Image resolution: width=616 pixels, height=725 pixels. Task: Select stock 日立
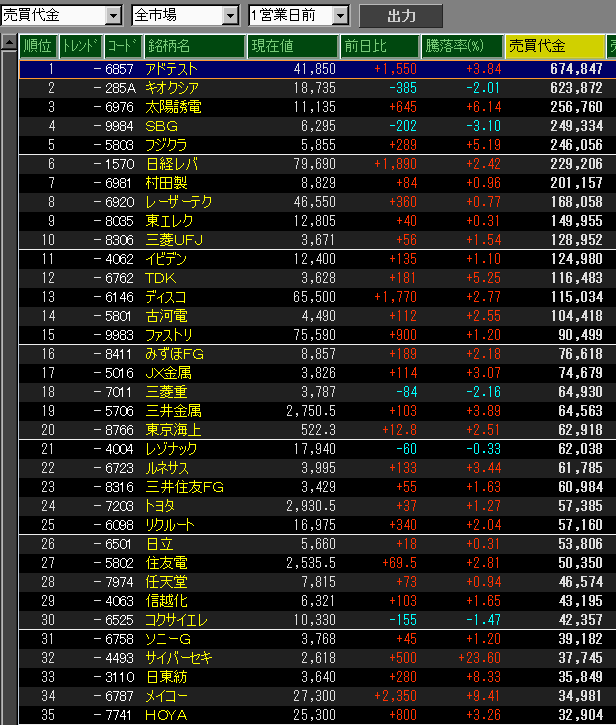point(160,544)
